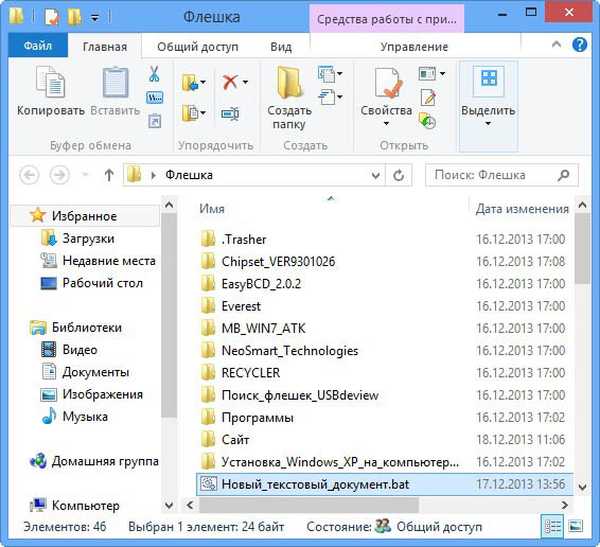Open the Customize Quick Access Toolbar dropdown
Viewport: 600px width, 547px height.
pos(95,18)
